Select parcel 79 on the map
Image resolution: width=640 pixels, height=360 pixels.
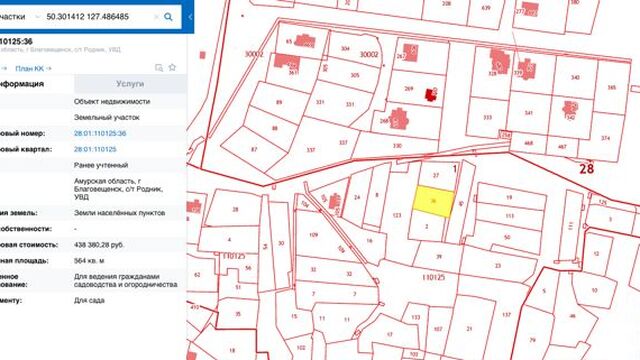click(x=532, y=340)
